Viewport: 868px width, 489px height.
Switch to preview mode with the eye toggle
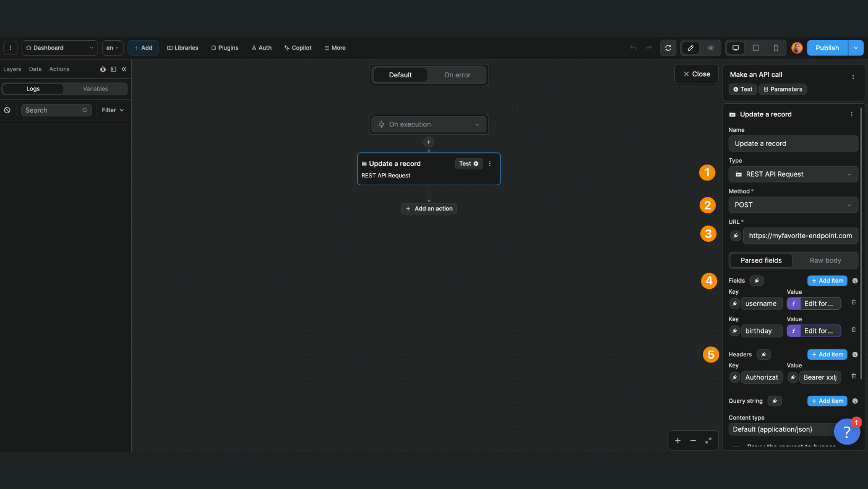pyautogui.click(x=711, y=48)
